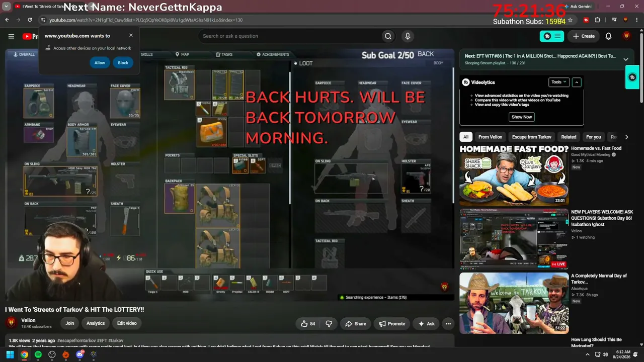This screenshot has width=644, height=362.
Task: Open Spotify from the taskbar
Action: (38, 354)
